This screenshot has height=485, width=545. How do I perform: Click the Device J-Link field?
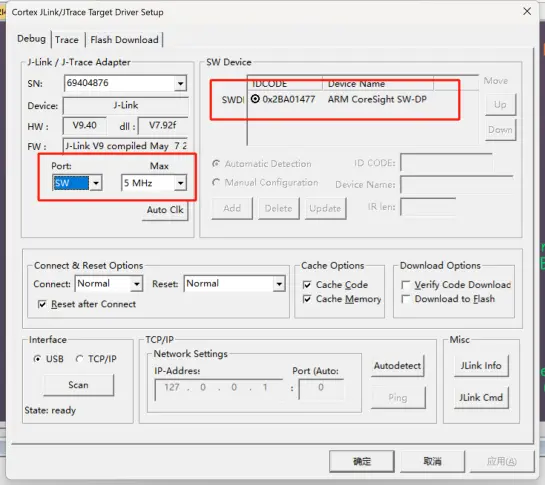click(x=125, y=105)
